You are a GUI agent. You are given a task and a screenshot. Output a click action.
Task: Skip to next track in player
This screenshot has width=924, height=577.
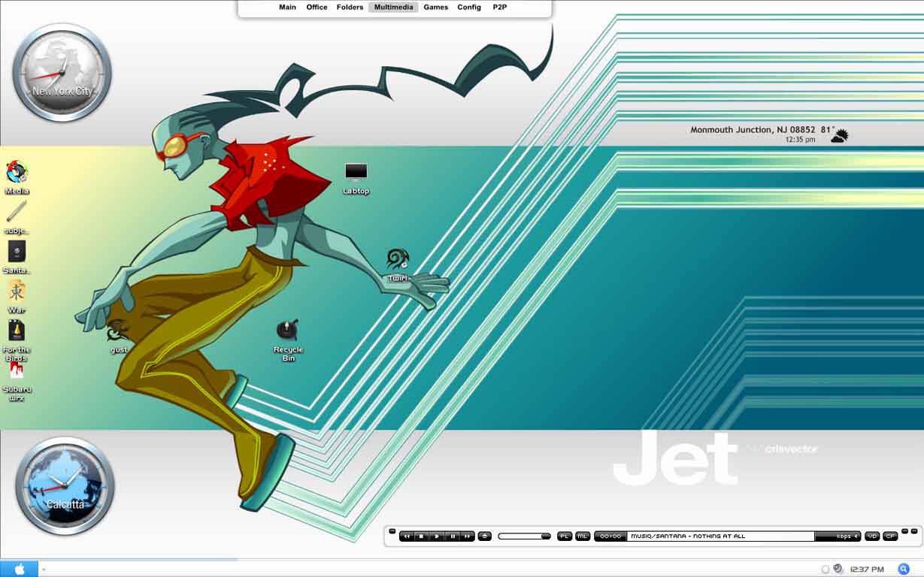click(x=467, y=536)
